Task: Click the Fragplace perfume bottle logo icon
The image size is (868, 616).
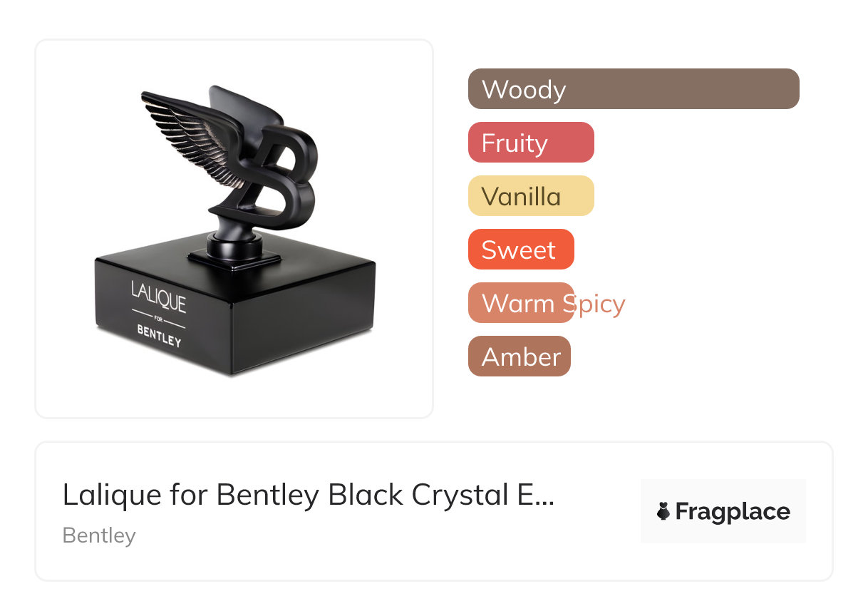Action: click(663, 511)
